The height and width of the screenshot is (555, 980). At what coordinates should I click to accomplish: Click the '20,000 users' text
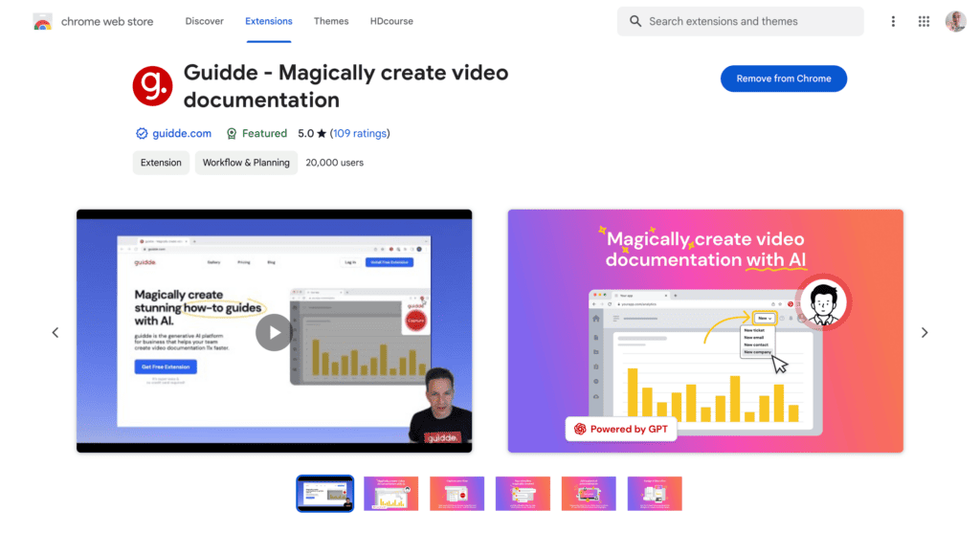pos(334,163)
